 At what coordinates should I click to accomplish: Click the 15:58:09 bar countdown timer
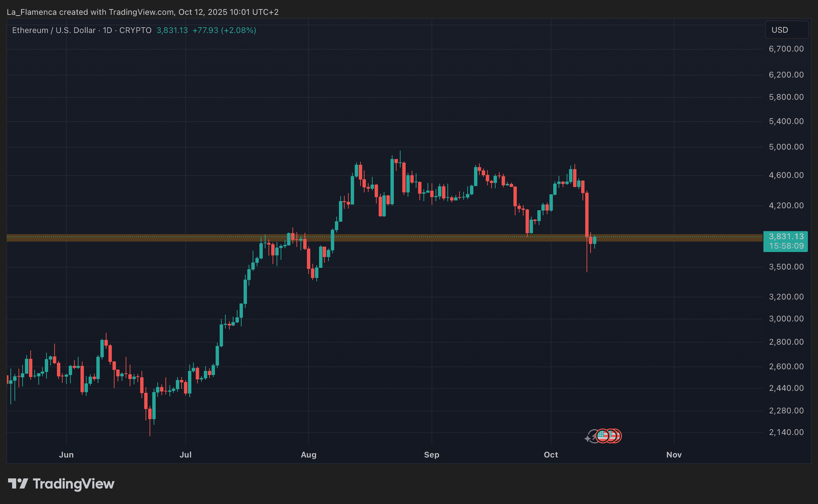tap(786, 246)
